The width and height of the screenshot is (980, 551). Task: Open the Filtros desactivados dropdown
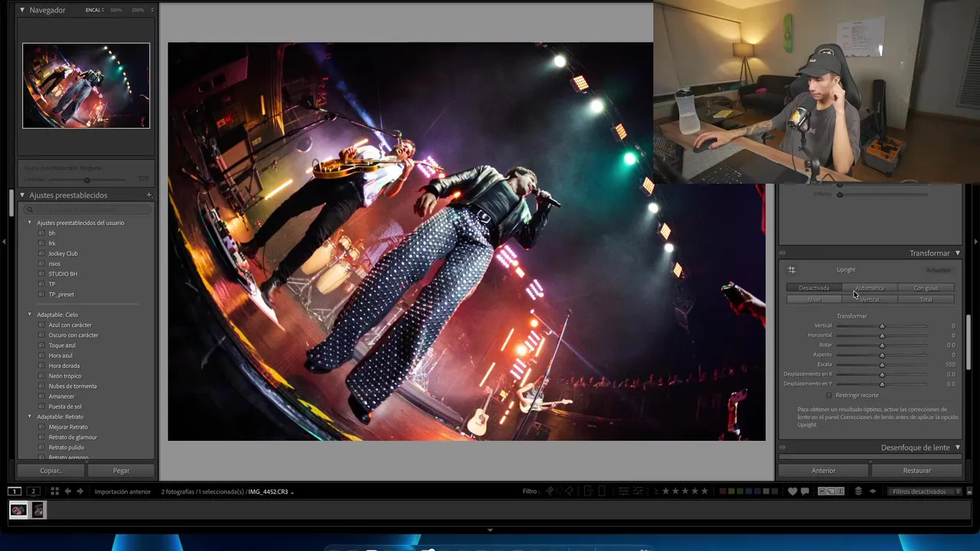click(x=924, y=491)
